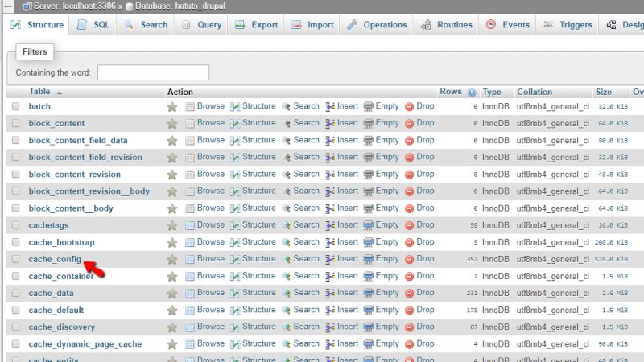The width and height of the screenshot is (644, 362).
Task: Click Drop link in cache_bootstrap row
Action: [425, 242]
